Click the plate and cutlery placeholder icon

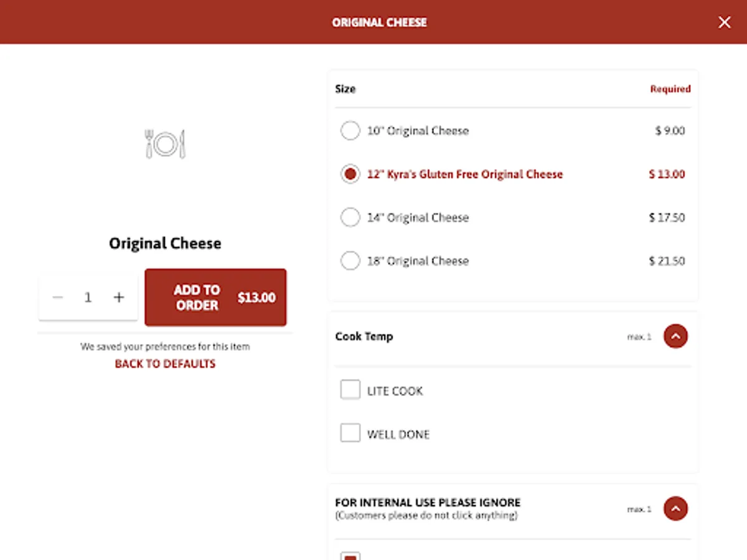[165, 144]
